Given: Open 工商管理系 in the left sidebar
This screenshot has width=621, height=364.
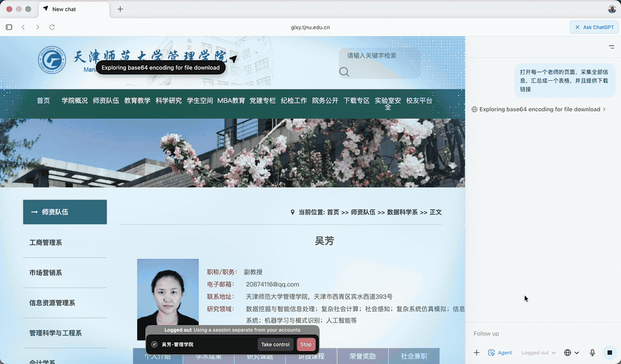Looking at the screenshot, I should point(46,242).
